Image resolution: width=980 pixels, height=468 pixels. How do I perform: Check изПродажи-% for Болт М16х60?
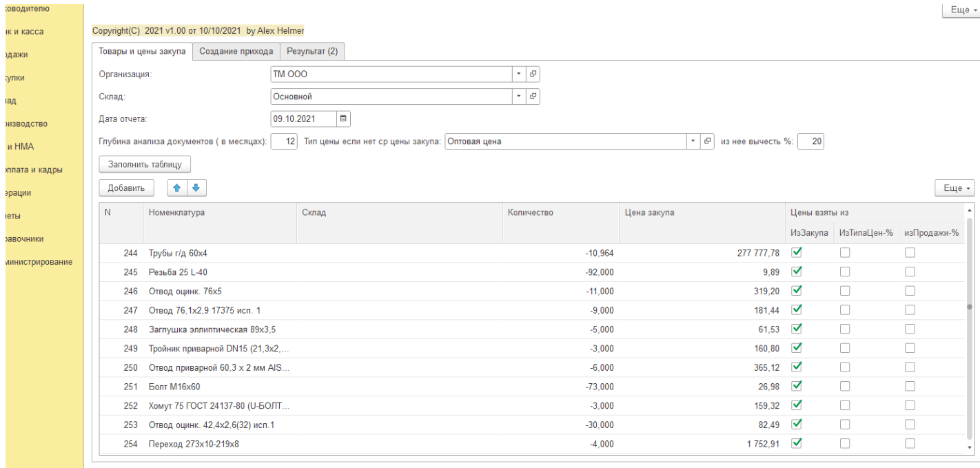[x=910, y=386]
